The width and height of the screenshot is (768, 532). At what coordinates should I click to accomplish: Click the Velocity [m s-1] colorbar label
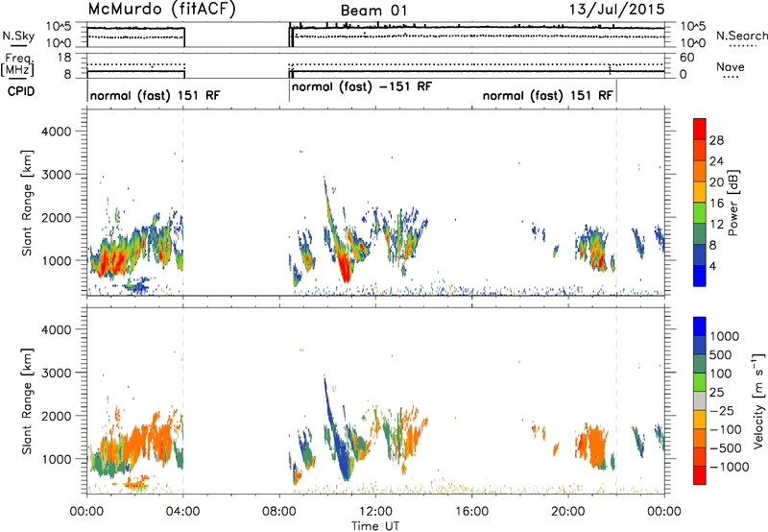pos(758,400)
